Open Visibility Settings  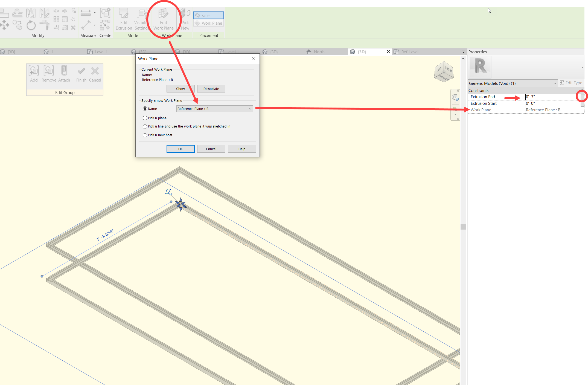pos(141,19)
